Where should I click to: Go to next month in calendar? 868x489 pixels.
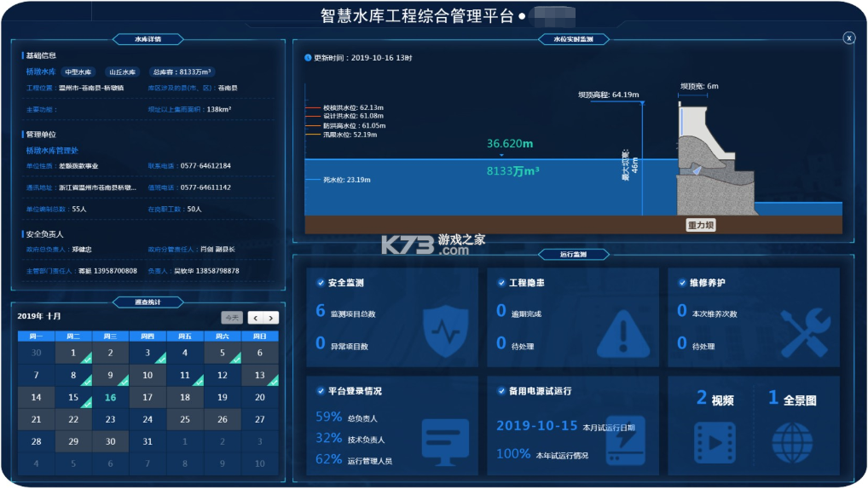[x=270, y=318]
